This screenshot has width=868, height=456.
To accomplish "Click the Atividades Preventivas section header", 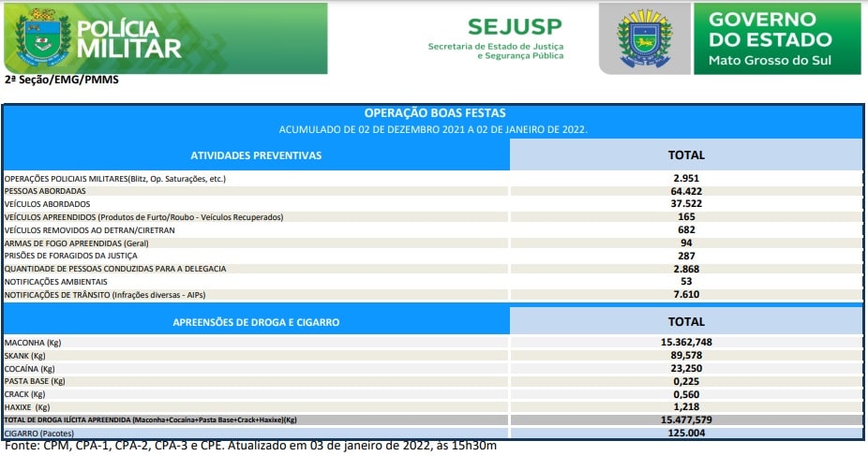I will [x=256, y=154].
